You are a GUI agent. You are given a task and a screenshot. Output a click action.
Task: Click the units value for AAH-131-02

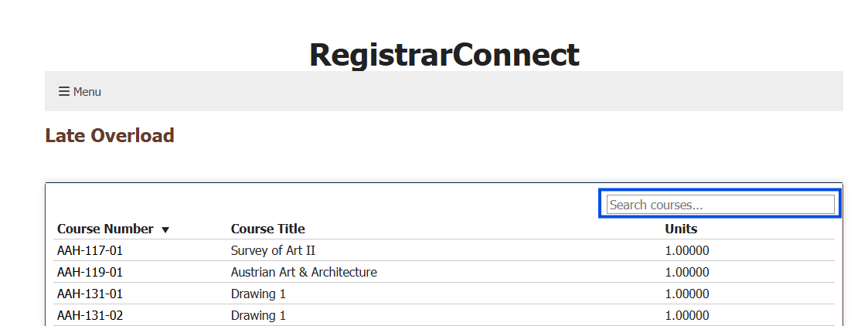[x=686, y=315]
